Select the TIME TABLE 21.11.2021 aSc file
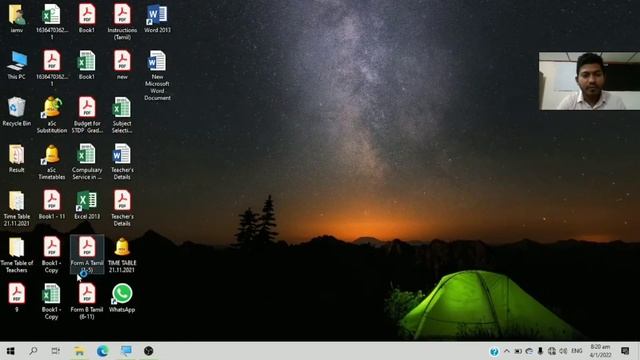The height and width of the screenshot is (360, 640). coord(122,255)
